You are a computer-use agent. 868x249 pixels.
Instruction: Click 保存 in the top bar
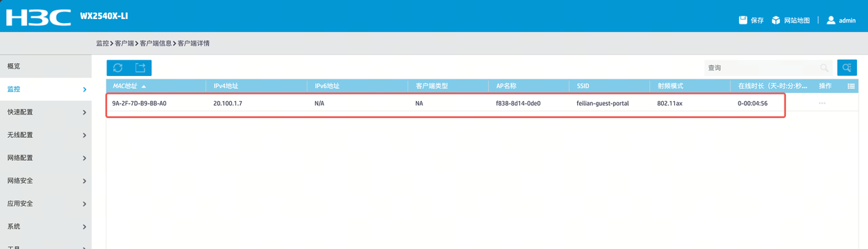(757, 20)
